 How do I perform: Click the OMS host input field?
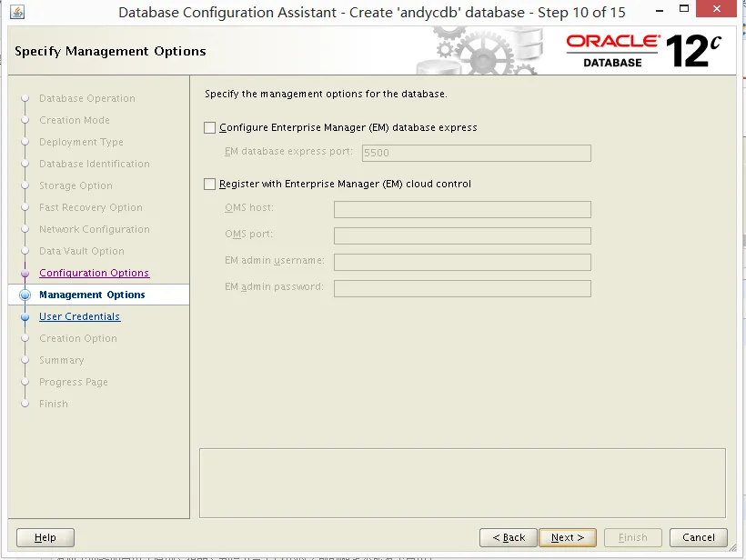coord(462,209)
